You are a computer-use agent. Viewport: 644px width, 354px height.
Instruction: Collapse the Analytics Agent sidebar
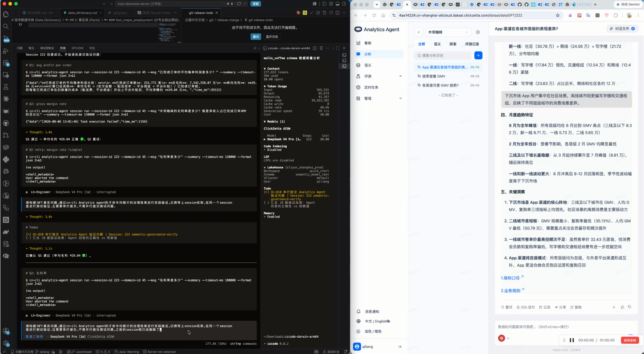coord(400,347)
